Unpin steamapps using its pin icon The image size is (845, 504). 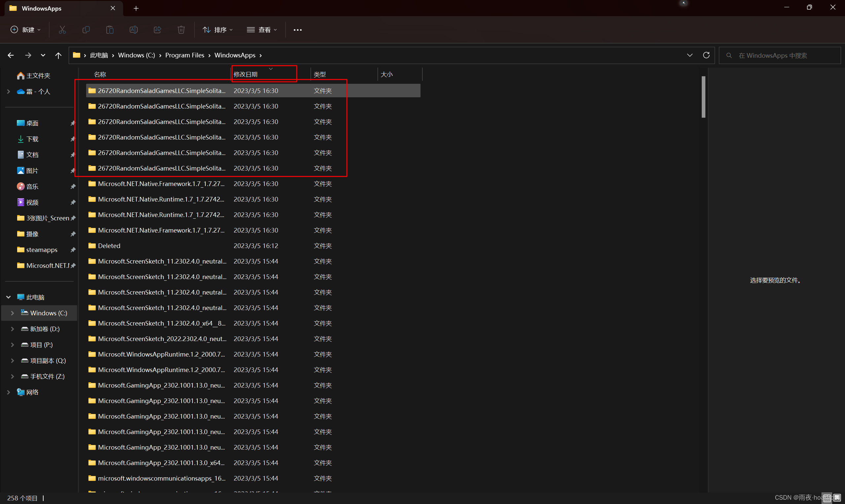(73, 250)
